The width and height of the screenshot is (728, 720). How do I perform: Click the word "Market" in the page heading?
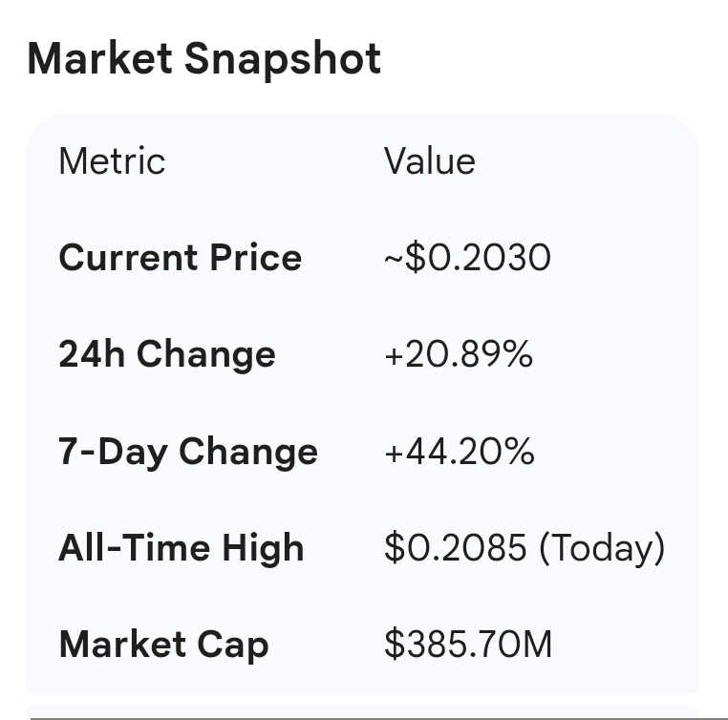pos(100,59)
